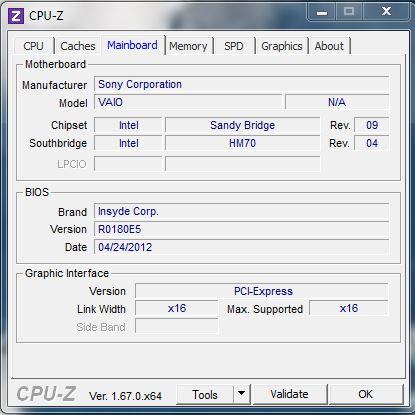Click the chipset Rev. 09 value
This screenshot has height=415, width=415.
372,125
